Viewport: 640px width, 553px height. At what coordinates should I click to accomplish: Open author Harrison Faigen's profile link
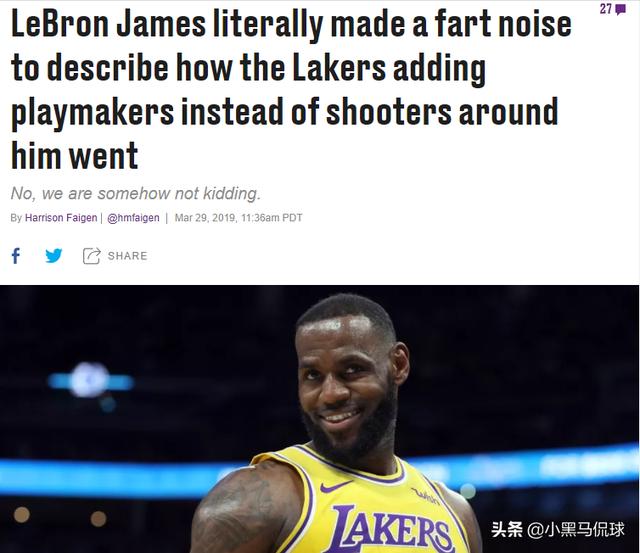pos(61,218)
